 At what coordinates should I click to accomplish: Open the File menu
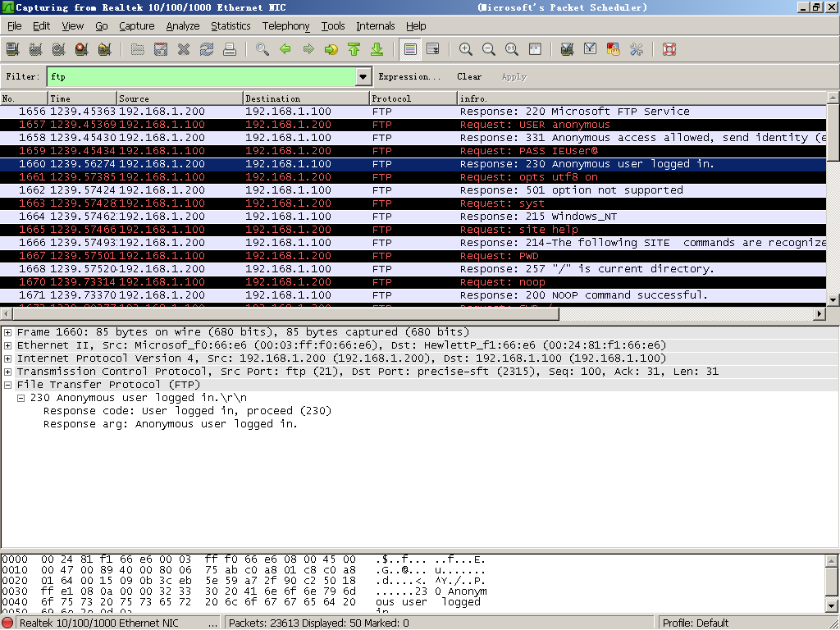(15, 25)
